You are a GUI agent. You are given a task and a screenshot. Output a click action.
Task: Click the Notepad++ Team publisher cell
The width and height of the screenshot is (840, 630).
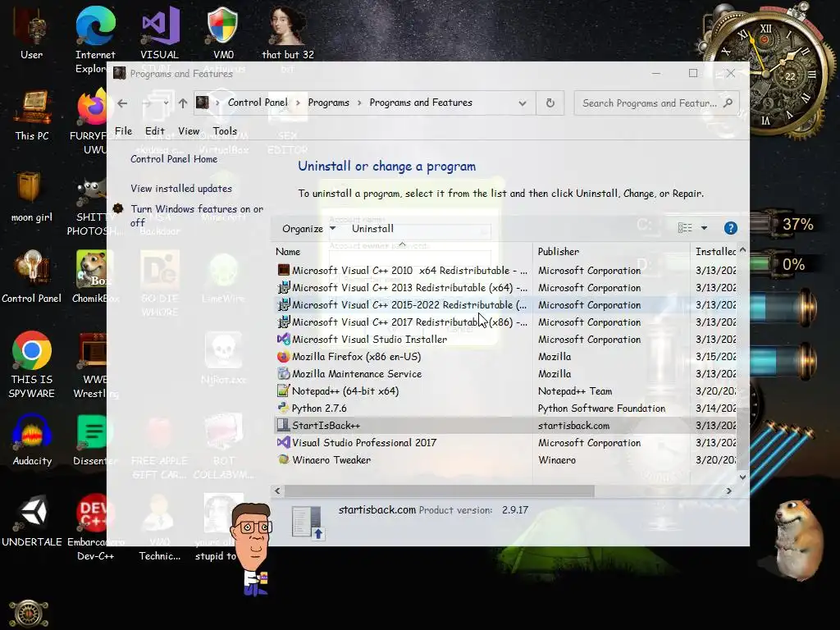point(575,391)
